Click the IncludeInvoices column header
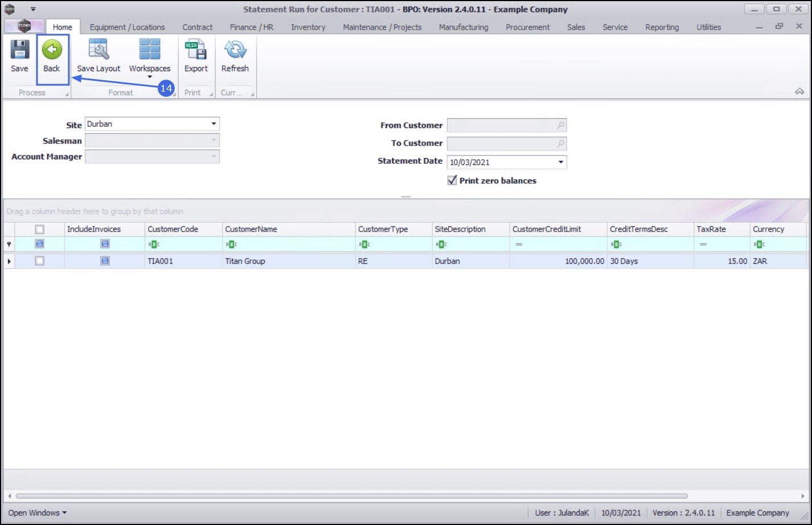The image size is (812, 525). 105,229
